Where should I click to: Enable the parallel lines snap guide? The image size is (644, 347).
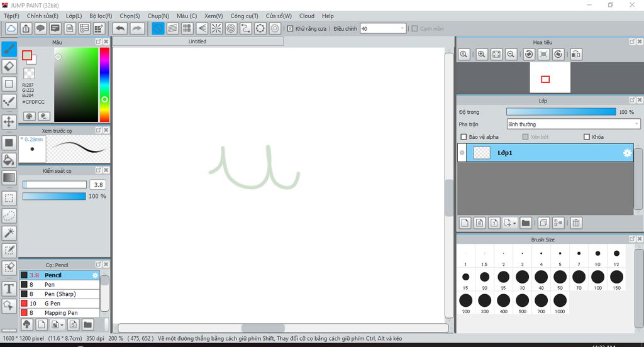tap(173, 28)
